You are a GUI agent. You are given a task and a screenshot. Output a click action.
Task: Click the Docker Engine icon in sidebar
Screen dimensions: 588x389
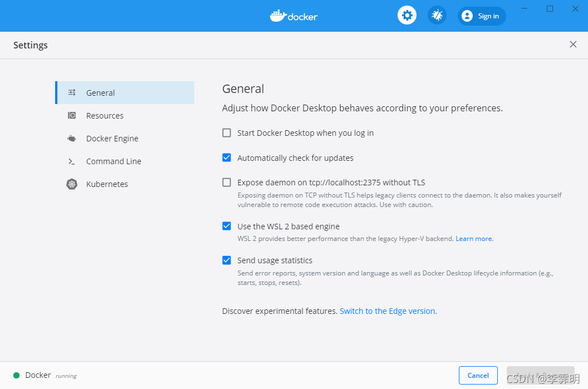click(x=72, y=138)
